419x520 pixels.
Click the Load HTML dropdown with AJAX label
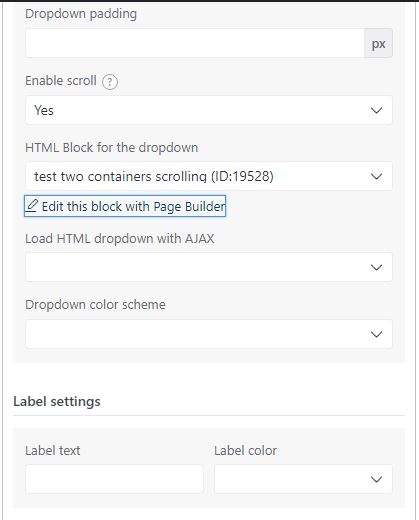click(x=120, y=239)
